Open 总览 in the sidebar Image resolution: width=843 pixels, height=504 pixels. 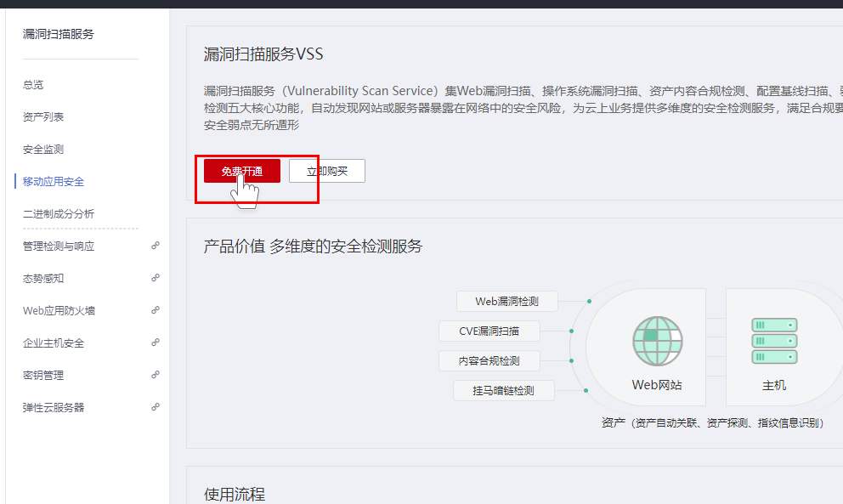[33, 84]
